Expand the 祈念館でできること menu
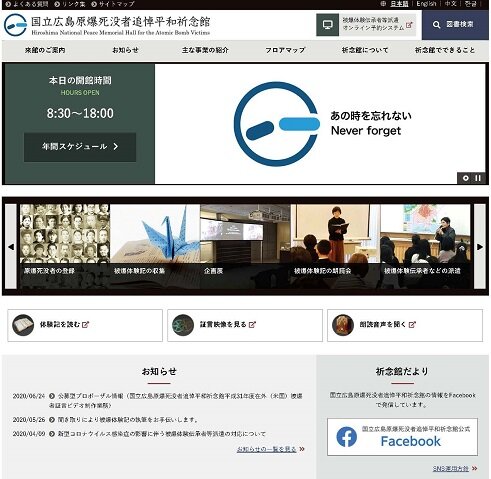The width and height of the screenshot is (491, 479). click(445, 50)
